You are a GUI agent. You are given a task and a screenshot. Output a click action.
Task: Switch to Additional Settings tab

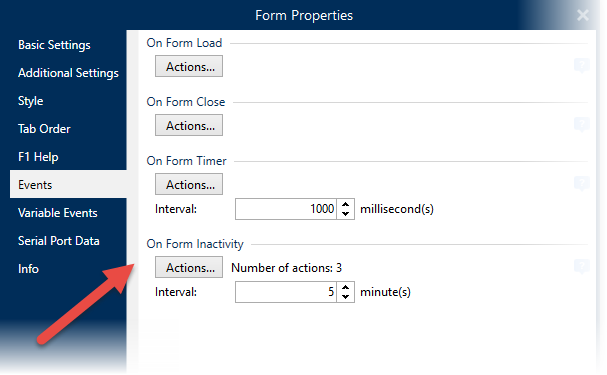tap(68, 73)
